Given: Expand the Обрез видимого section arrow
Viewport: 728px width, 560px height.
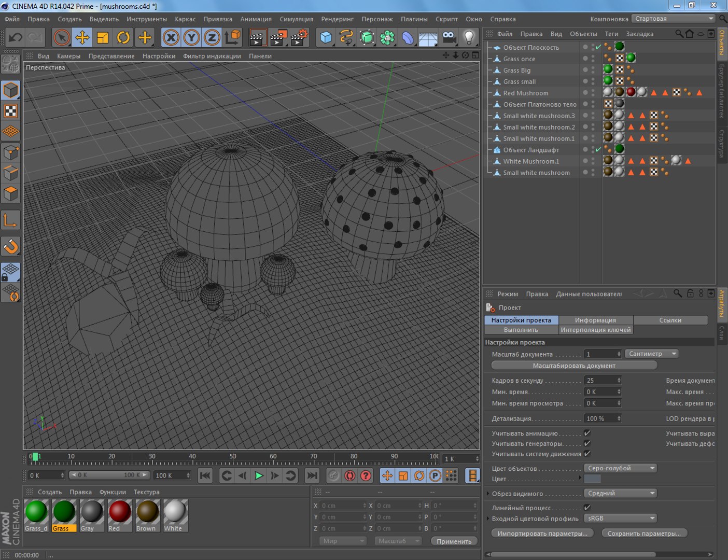Looking at the screenshot, I should click(x=487, y=494).
